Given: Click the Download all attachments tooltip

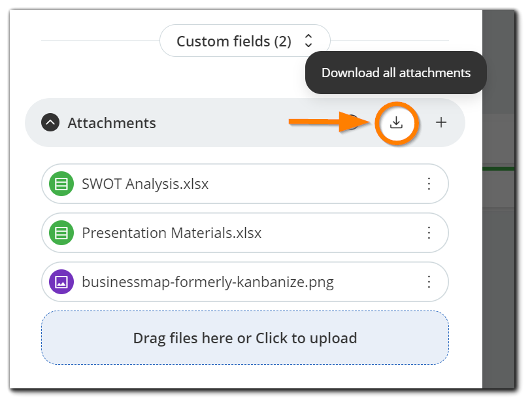Looking at the screenshot, I should pyautogui.click(x=395, y=73).
